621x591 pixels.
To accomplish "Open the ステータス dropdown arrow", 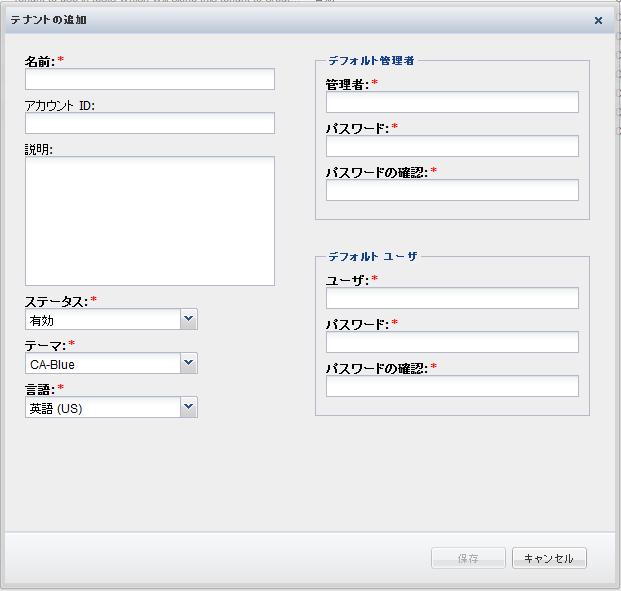I will 188,319.
